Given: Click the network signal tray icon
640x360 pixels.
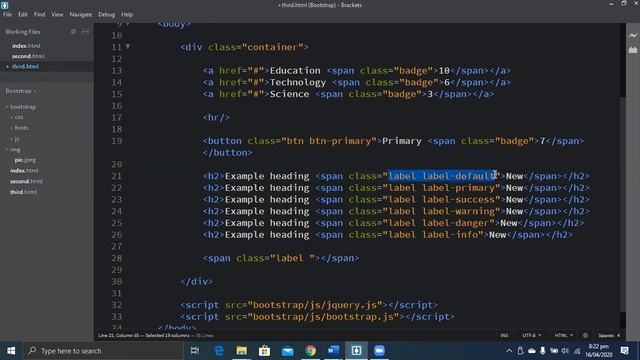Looking at the screenshot, I should [577, 351].
